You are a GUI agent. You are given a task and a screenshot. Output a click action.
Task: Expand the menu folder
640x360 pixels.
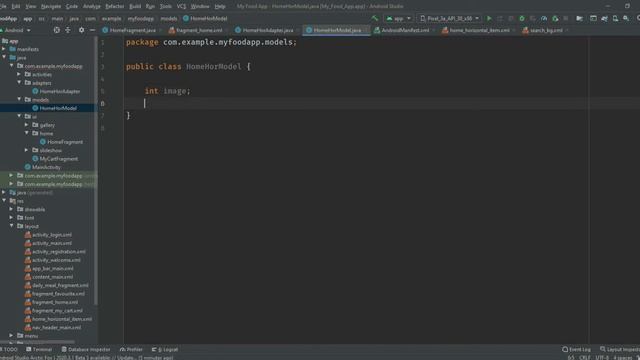[11, 336]
